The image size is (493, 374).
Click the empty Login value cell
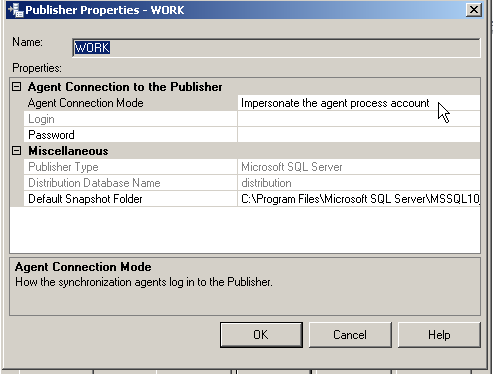[359, 119]
